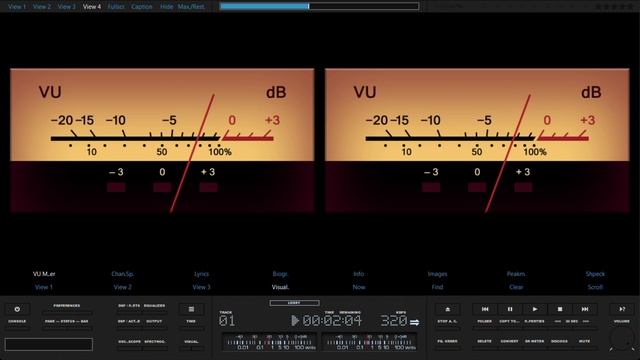640x360 pixels.
Task: Switch to View 2 in top bar
Action: click(x=42, y=7)
